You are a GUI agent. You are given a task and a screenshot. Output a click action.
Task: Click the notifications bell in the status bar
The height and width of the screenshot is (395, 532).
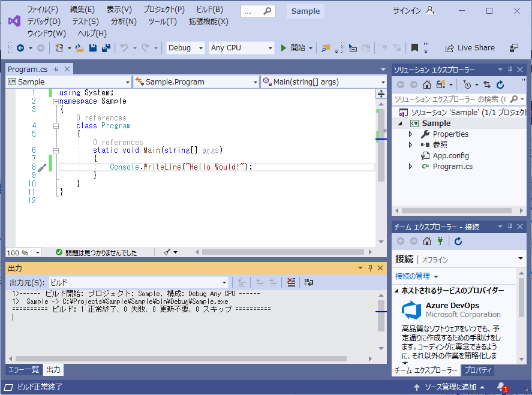(501, 387)
